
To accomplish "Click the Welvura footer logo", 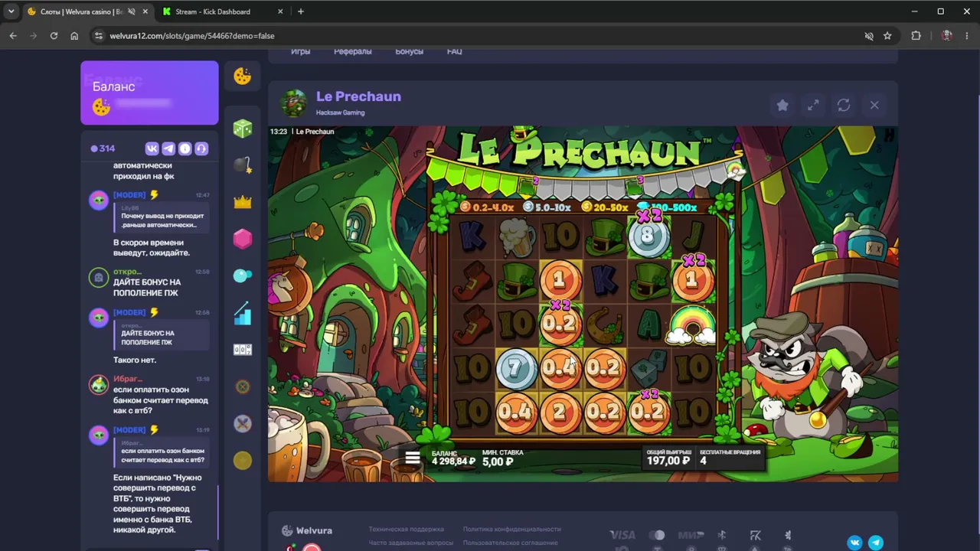I will click(306, 530).
